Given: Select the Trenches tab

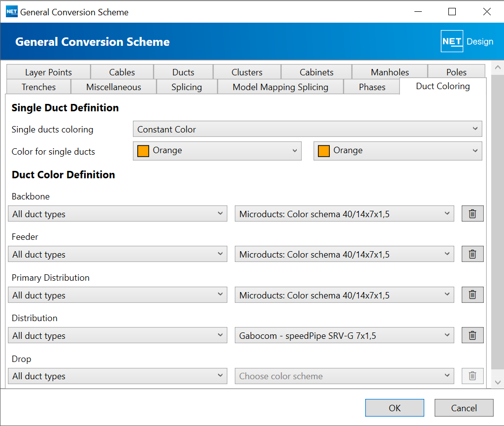Looking at the screenshot, I should click(38, 87).
